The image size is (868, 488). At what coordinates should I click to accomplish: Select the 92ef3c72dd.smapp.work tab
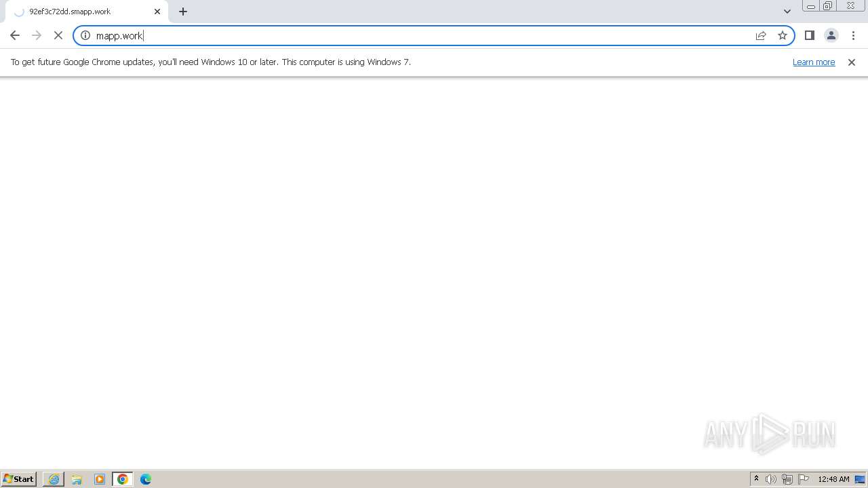point(87,12)
